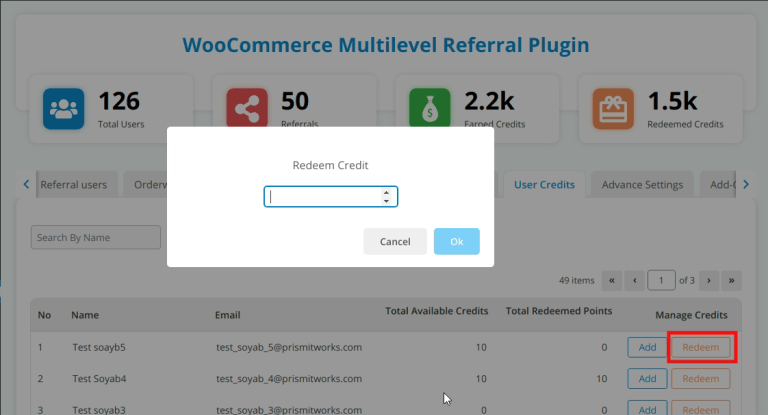
Task: Click the Search By Name field
Action: tap(96, 238)
